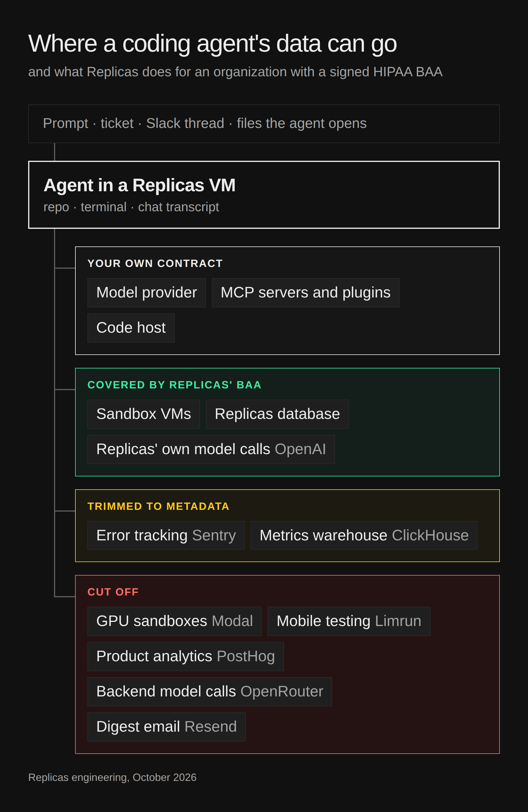The width and height of the screenshot is (528, 812).
Task: Select the "Agent in a Replicas VM" heading
Action: (x=140, y=185)
